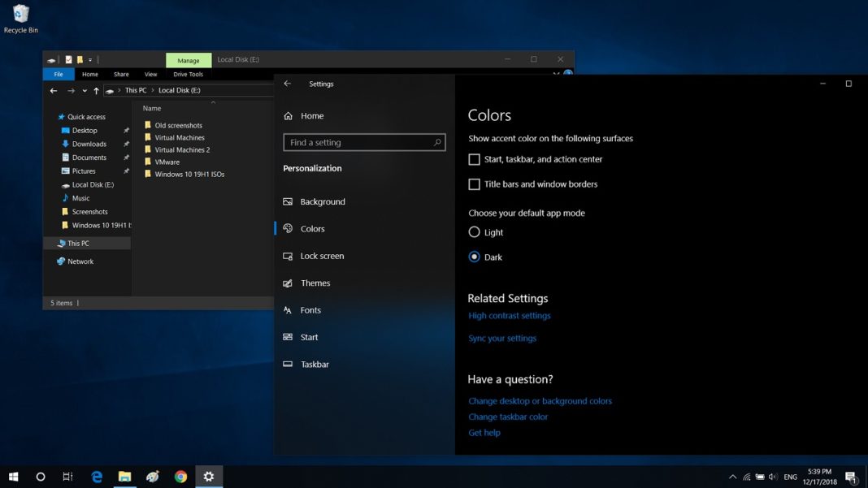This screenshot has height=488, width=868.
Task: Open High contrast settings link
Action: tap(509, 315)
